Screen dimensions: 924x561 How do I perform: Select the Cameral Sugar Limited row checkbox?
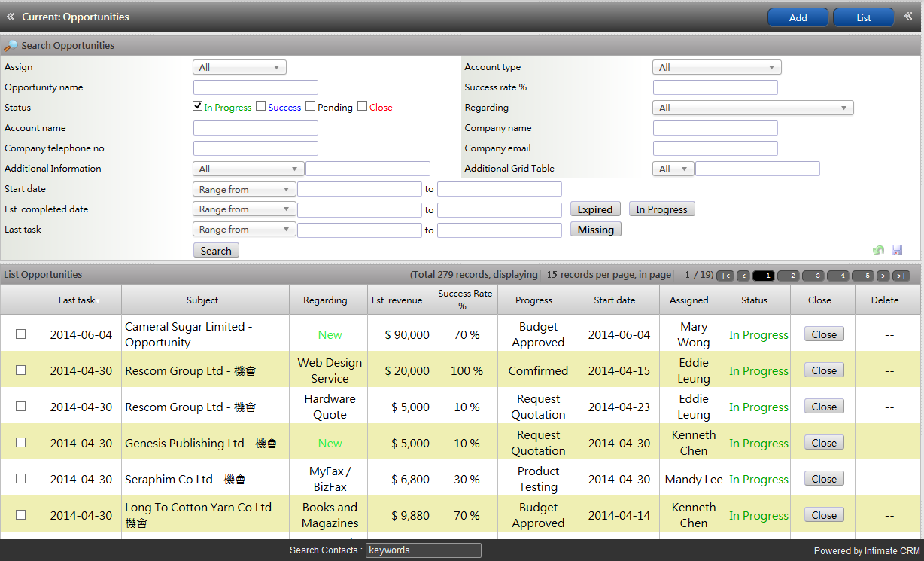click(21, 334)
